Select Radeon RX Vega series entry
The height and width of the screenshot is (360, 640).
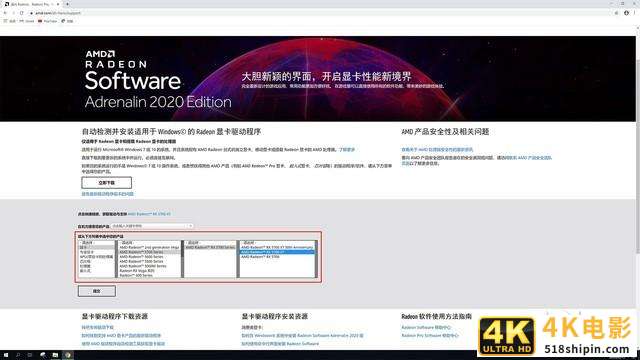pos(149,271)
